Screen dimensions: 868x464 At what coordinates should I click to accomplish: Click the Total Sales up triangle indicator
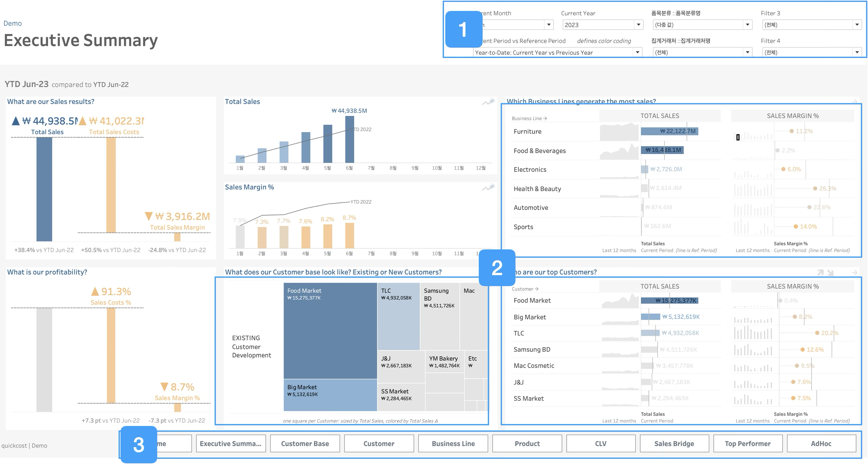click(15, 121)
